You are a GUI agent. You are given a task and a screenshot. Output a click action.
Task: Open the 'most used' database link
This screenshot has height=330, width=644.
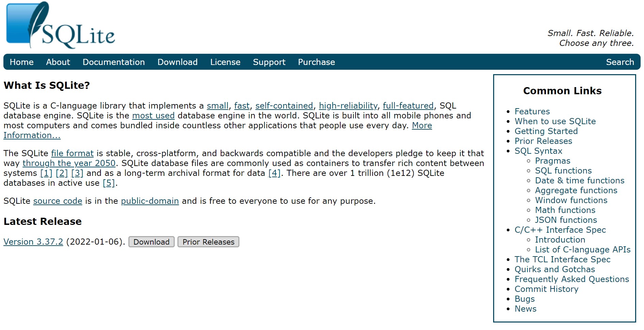pos(153,115)
